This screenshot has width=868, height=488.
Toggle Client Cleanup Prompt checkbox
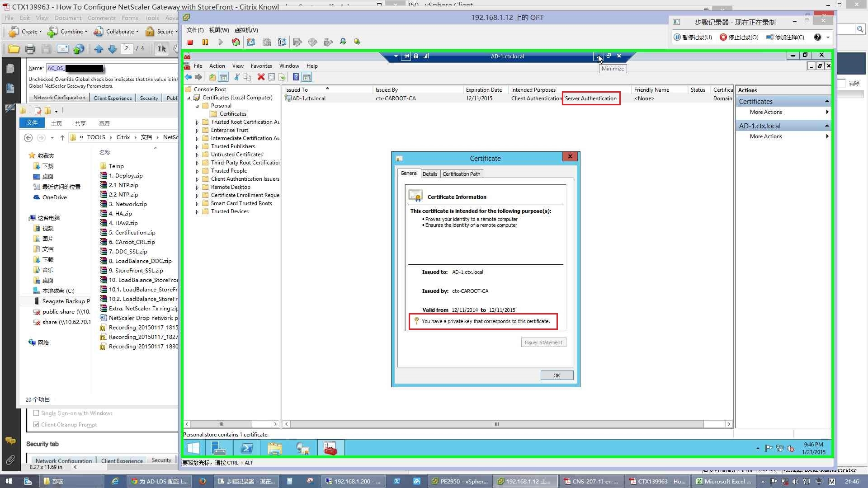pos(36,424)
